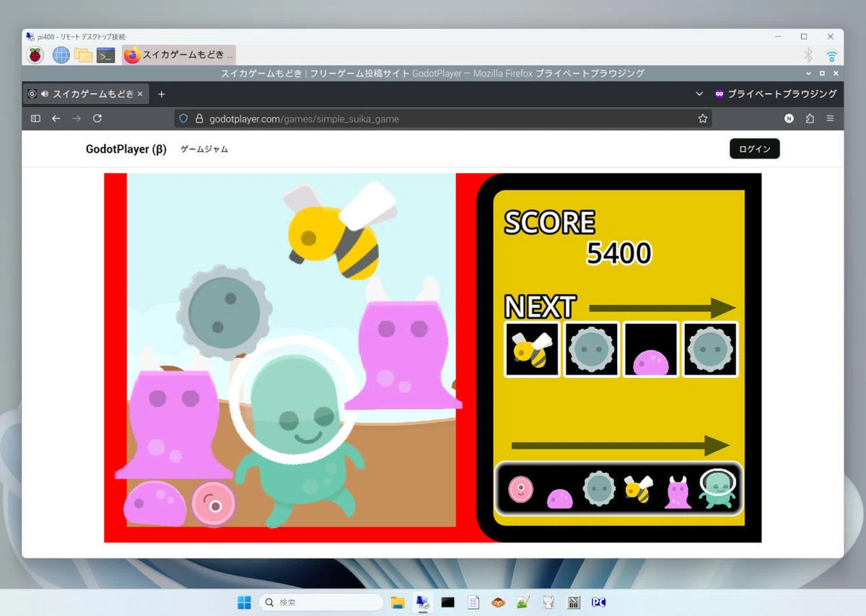Viewport: 866px width, 616px height.
Task: Open a new tab with the plus button
Action: pyautogui.click(x=162, y=94)
